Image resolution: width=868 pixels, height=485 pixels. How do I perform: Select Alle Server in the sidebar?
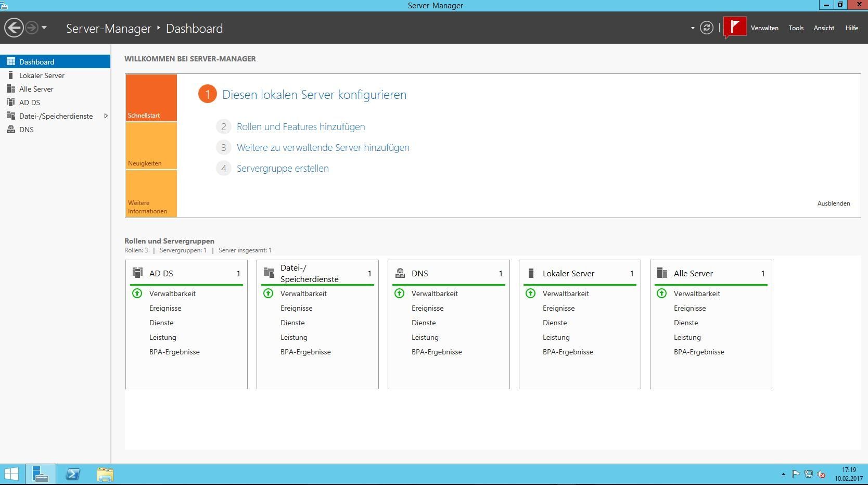(x=55, y=89)
